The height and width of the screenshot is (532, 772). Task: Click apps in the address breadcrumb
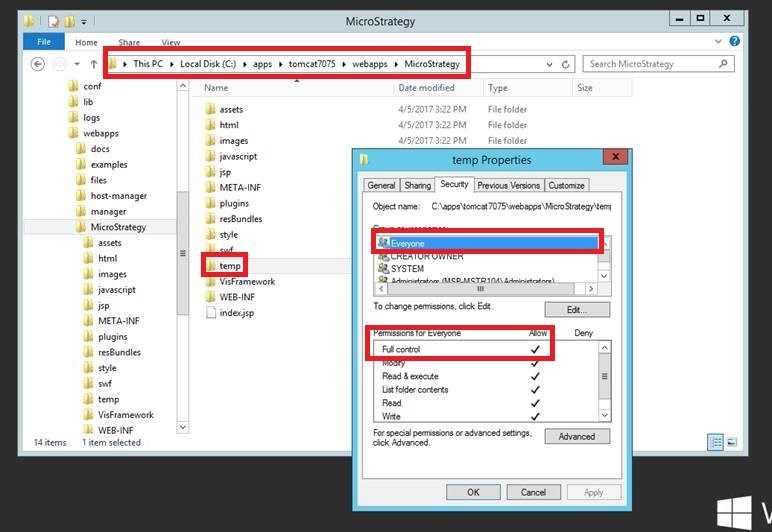click(262, 64)
